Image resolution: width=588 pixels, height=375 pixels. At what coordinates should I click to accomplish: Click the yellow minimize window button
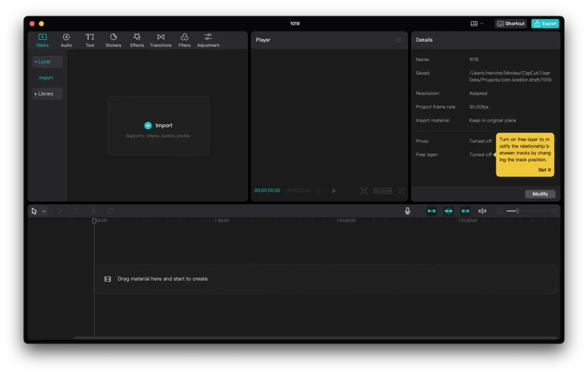[41, 24]
